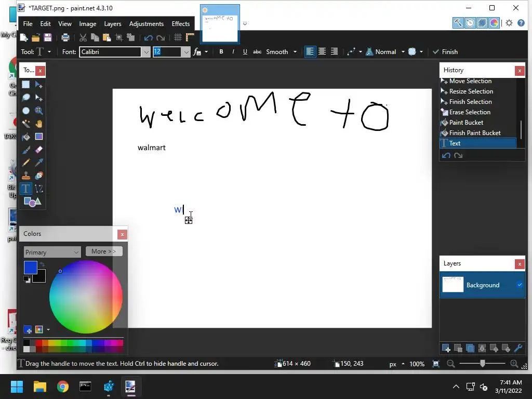Toggle Bold text formatting
The height and width of the screenshot is (399, 532).
221,51
